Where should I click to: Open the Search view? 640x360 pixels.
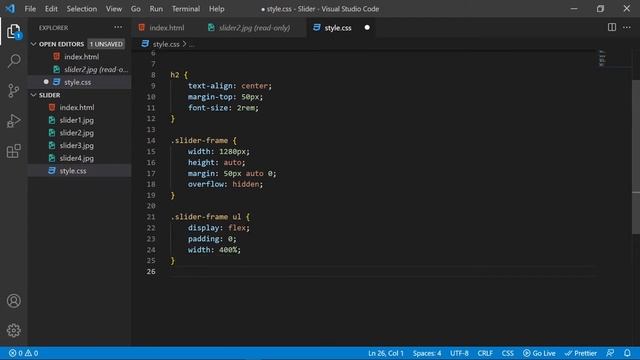13,61
